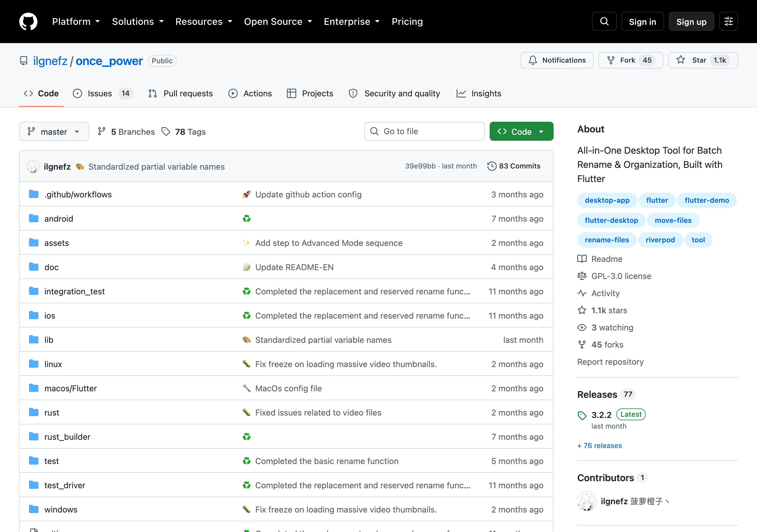Viewport: 757px width, 532px height.
Task: Star the once_power repository
Action: point(703,60)
